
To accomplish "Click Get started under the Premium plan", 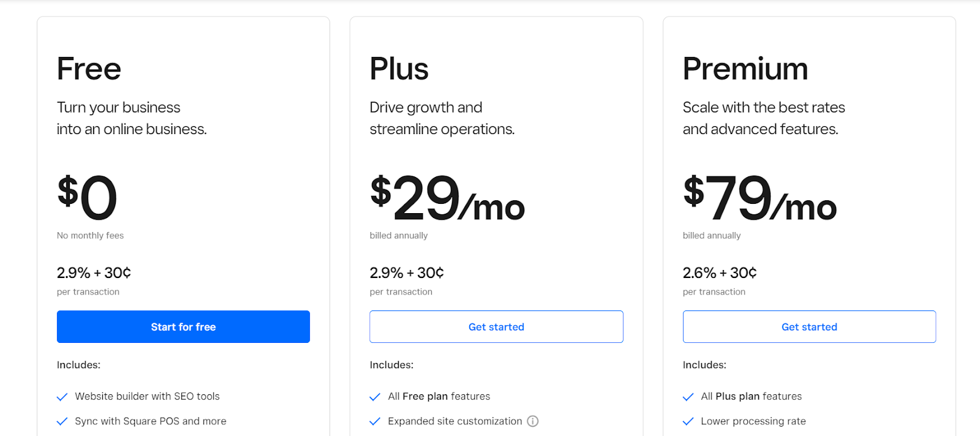I will (x=809, y=327).
